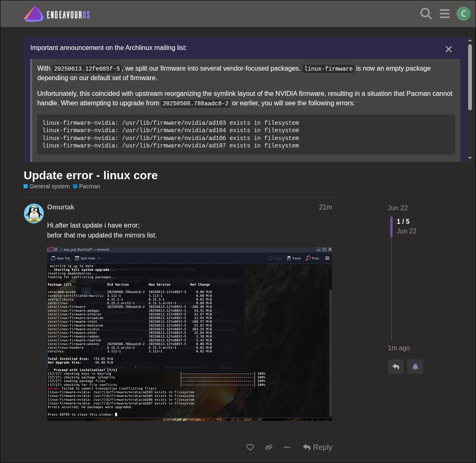Click the Omurtak username link
Image resolution: width=476 pixels, height=463 pixels.
tap(61, 207)
